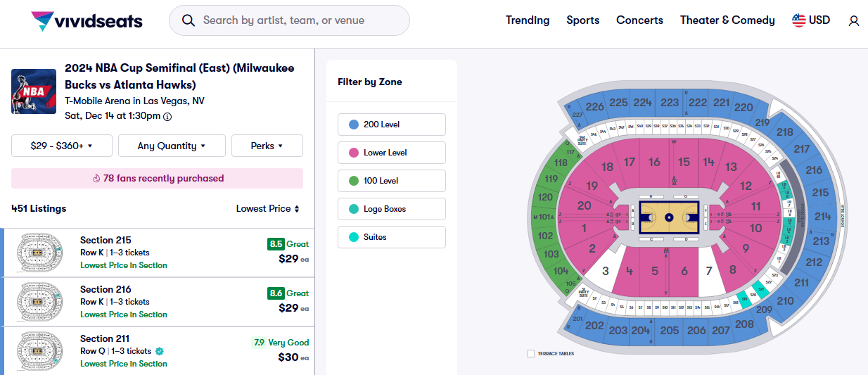Open Section 215 seat map thumbnail
This screenshot has height=375, width=868.
tap(39, 253)
